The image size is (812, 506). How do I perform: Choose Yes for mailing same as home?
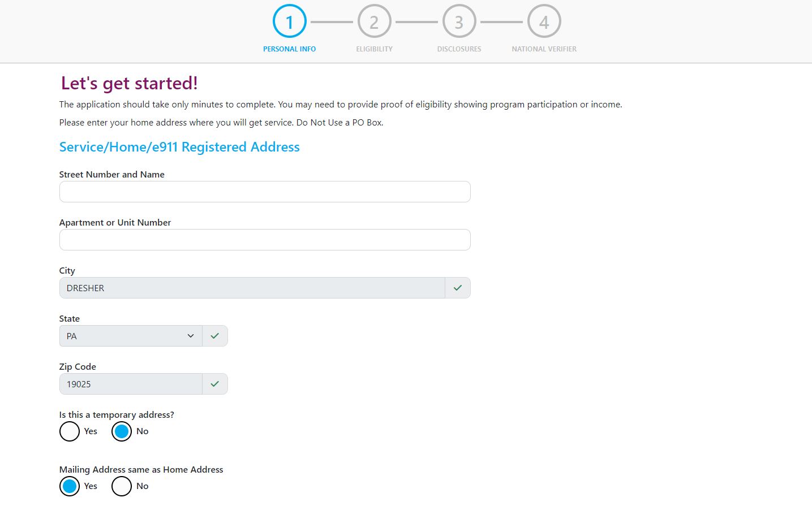[x=70, y=486]
